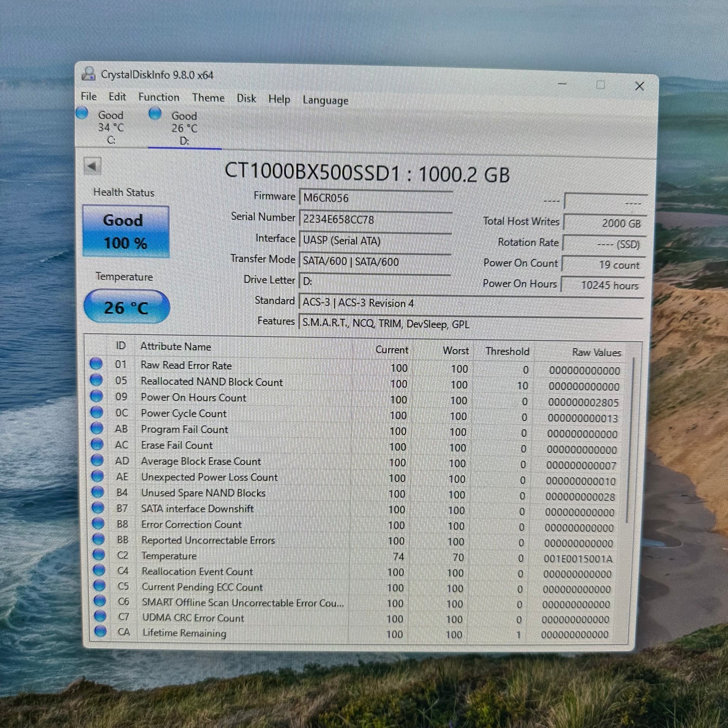This screenshot has height=728, width=728.
Task: Open the Disk menu
Action: click(247, 99)
